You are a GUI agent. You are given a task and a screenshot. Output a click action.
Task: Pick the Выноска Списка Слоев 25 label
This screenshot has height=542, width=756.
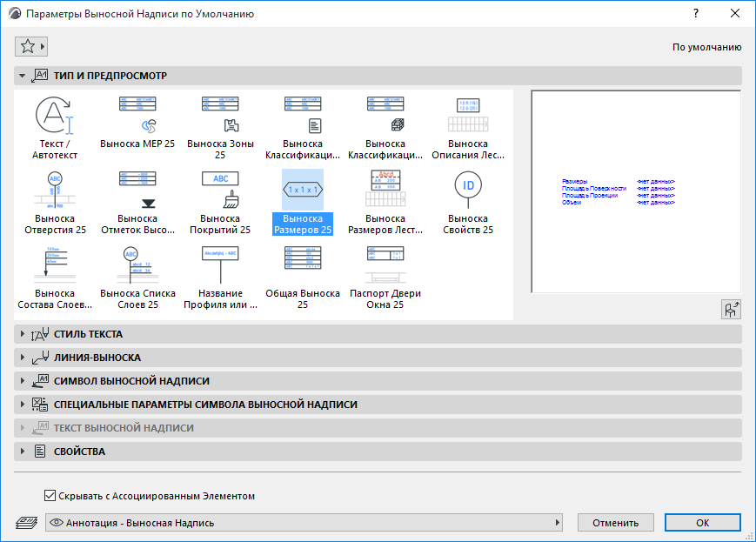click(x=137, y=278)
